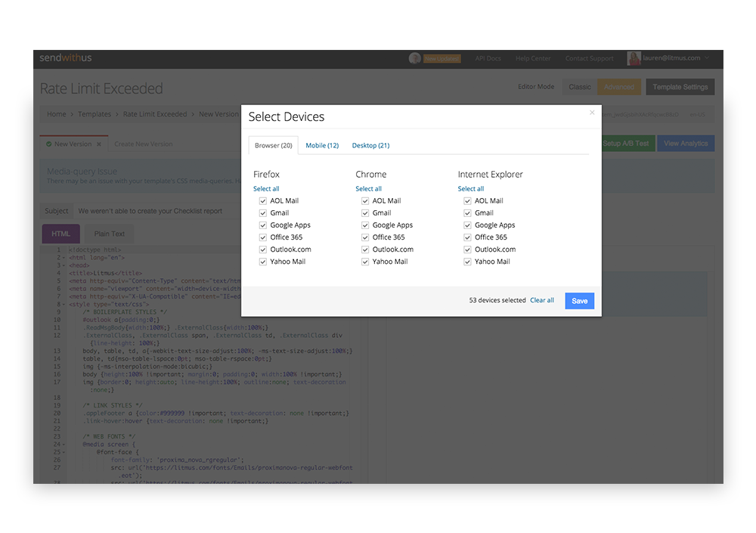Save the device selection
The width and height of the screenshot is (756, 533).
pos(580,301)
